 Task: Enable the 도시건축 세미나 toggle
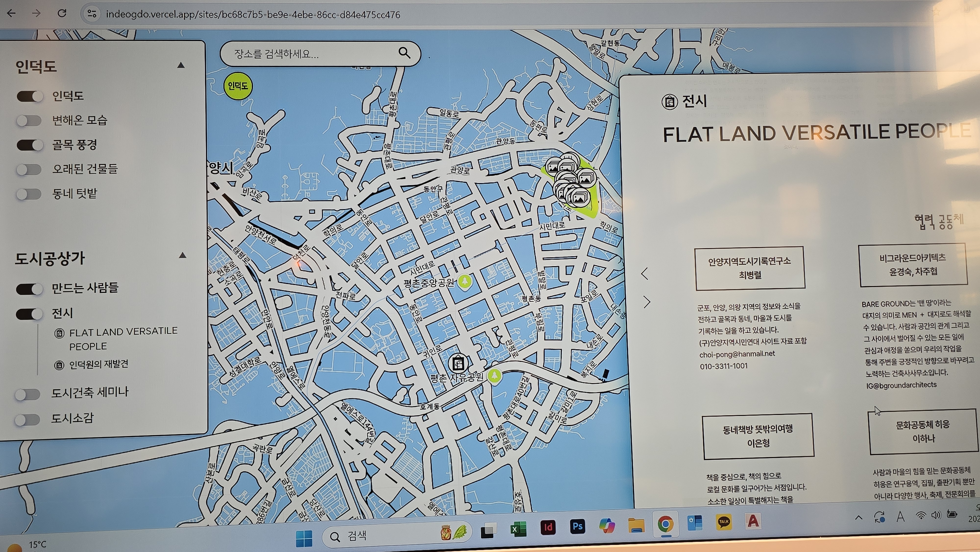point(28,394)
